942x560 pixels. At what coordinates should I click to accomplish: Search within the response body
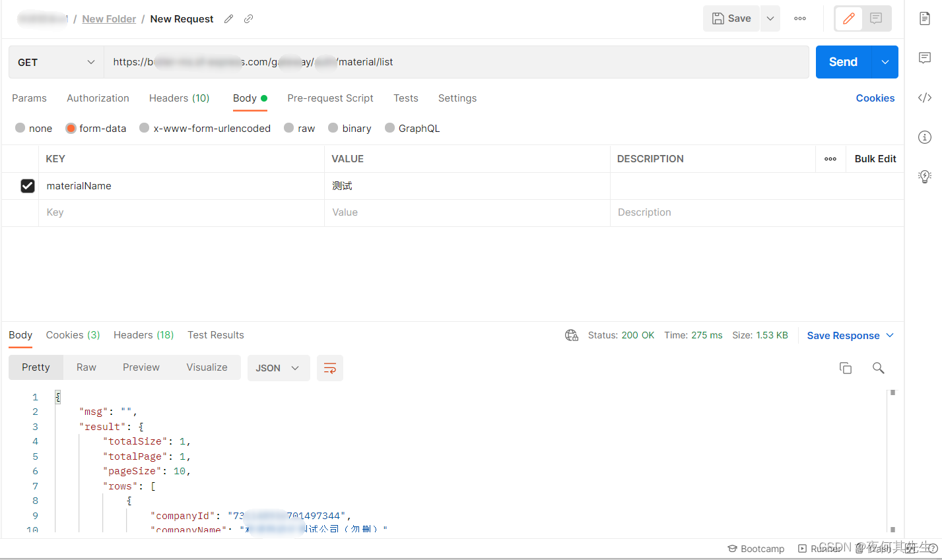click(x=878, y=367)
